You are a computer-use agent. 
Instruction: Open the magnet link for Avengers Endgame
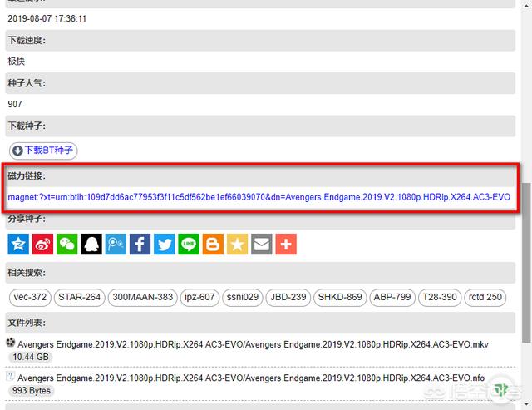tap(259, 197)
